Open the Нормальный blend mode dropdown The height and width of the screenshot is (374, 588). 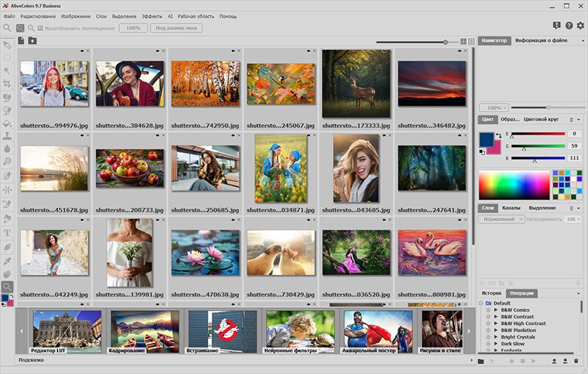pyautogui.click(x=501, y=219)
